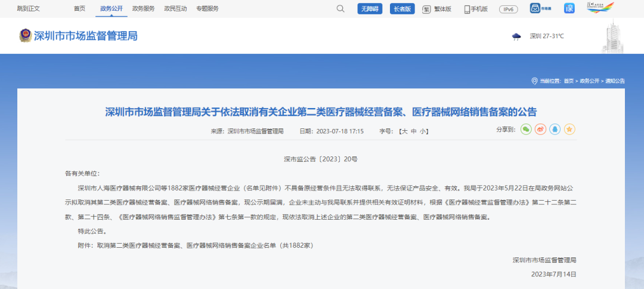Click the 跳到正文 skip link
The image size is (644, 289).
pyautogui.click(x=29, y=8)
